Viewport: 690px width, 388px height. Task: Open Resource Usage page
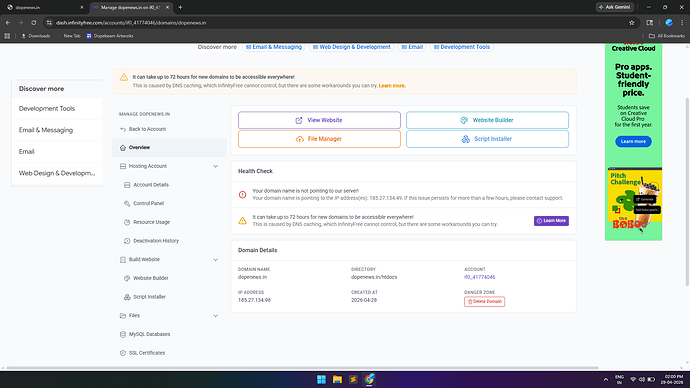click(151, 222)
